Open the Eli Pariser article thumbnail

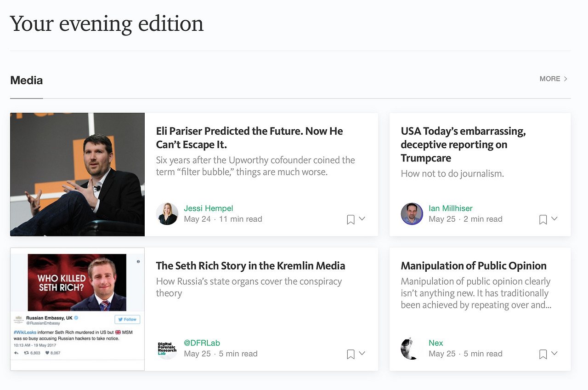click(x=77, y=174)
